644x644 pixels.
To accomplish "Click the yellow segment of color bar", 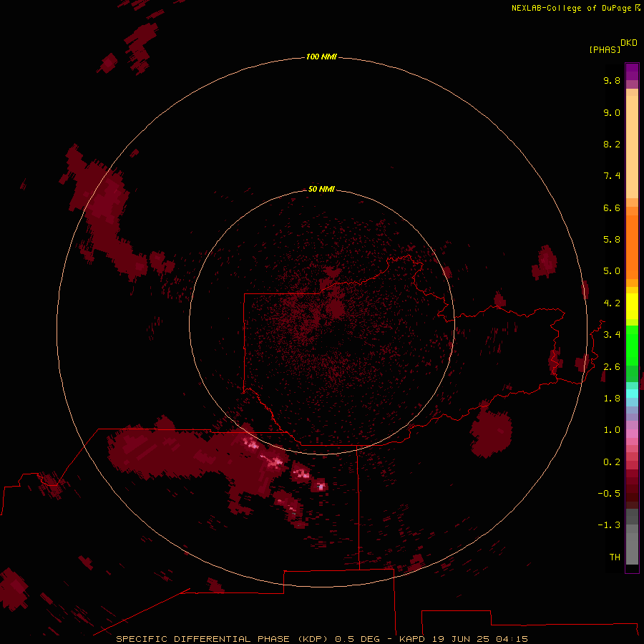I will pos(632,306).
